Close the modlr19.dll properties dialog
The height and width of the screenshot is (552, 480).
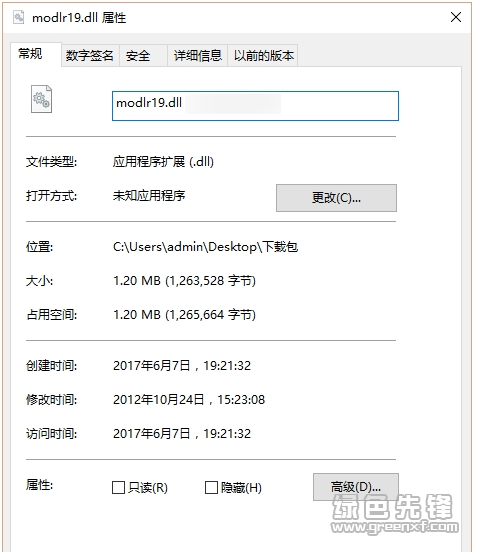456,17
